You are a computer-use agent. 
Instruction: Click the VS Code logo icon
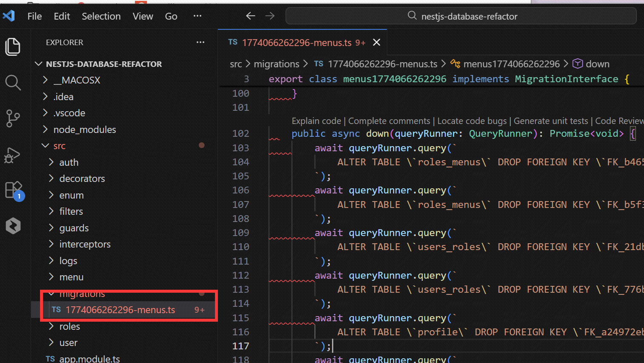[9, 16]
